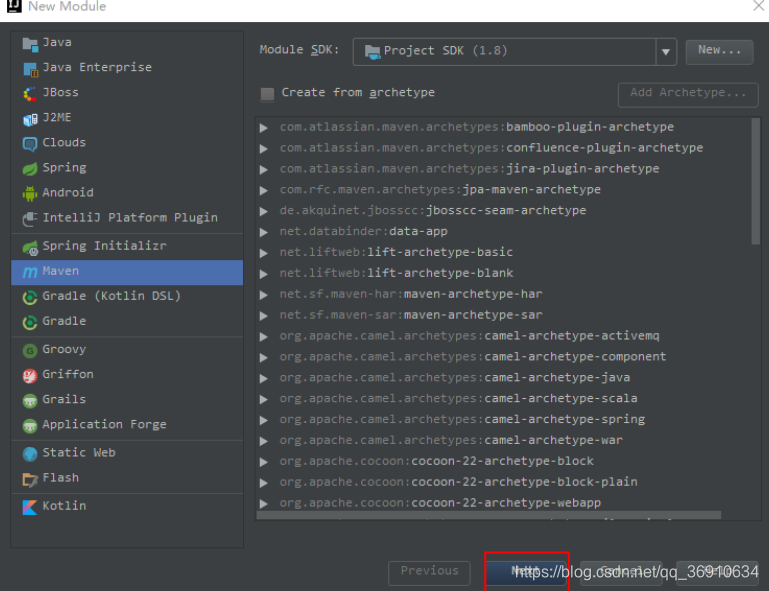This screenshot has width=769, height=591.
Task: Choose Static Web label
Action: [79, 453]
